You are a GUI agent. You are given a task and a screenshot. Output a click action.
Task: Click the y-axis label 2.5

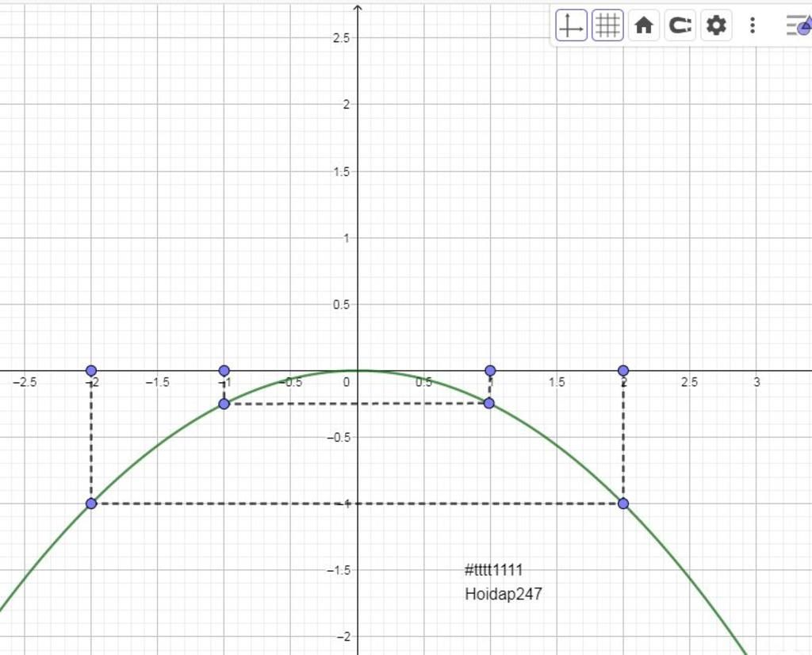pos(342,38)
